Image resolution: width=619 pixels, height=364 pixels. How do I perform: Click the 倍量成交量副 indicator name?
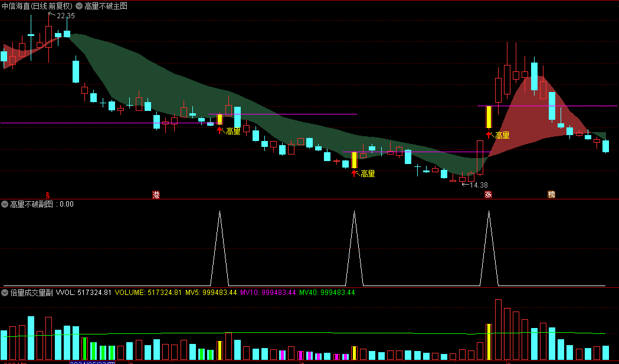pyautogui.click(x=32, y=293)
